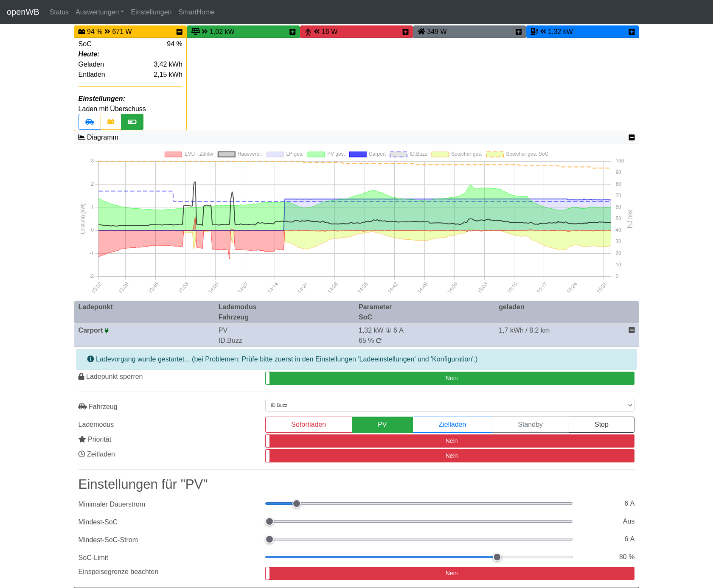Toggle Speicher ges. legend series

pyautogui.click(x=457, y=154)
